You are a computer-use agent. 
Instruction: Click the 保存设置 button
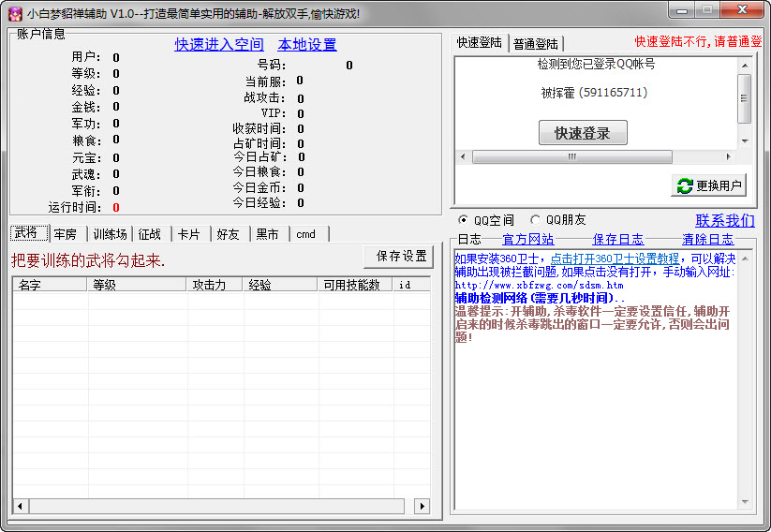point(401,256)
